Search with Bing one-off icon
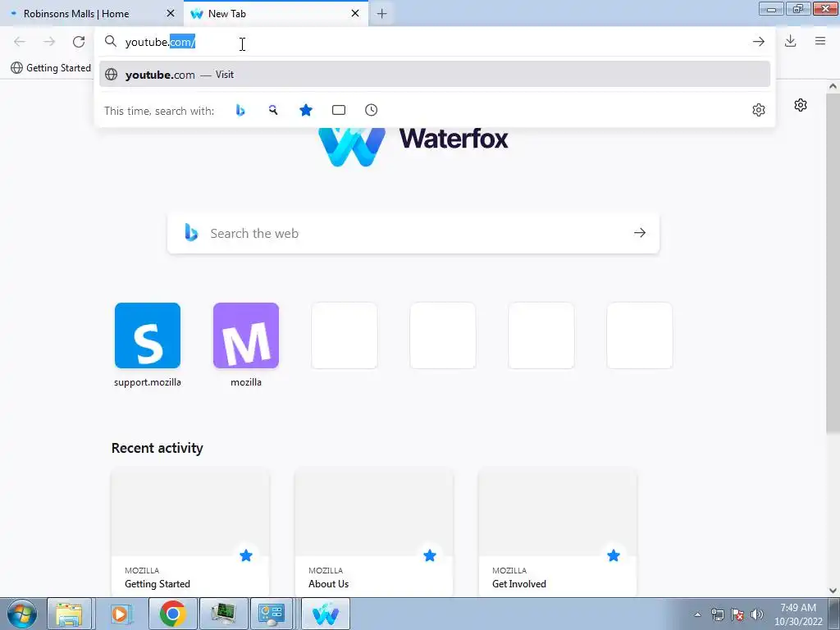The width and height of the screenshot is (840, 630). [x=240, y=111]
